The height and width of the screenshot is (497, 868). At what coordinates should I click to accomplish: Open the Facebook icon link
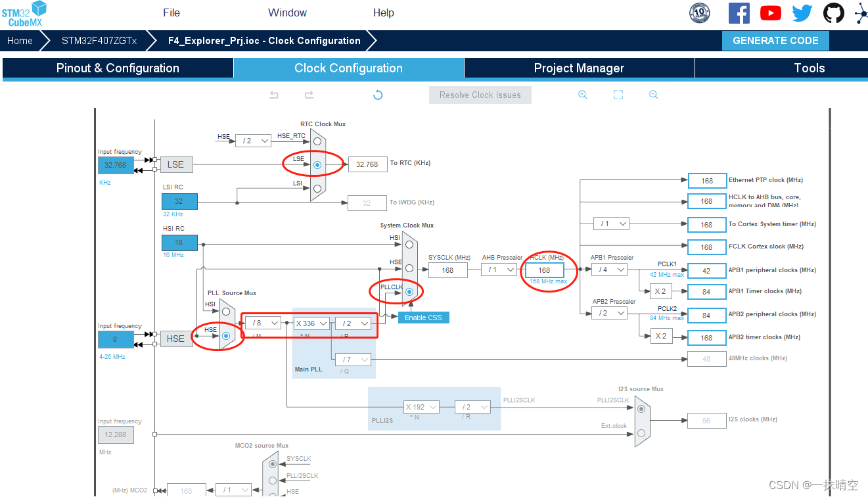tap(739, 13)
